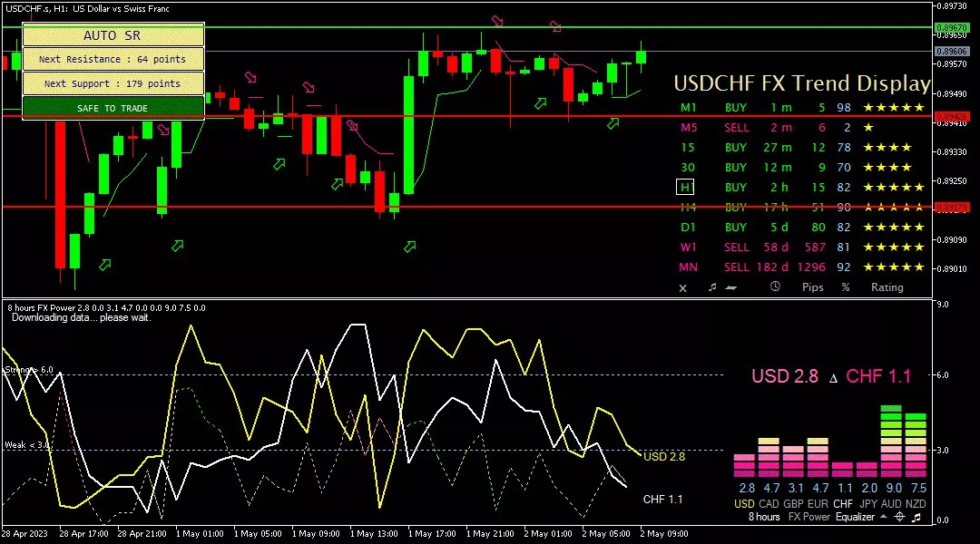Click the white CHF 1.1 line label

pyautogui.click(x=662, y=499)
